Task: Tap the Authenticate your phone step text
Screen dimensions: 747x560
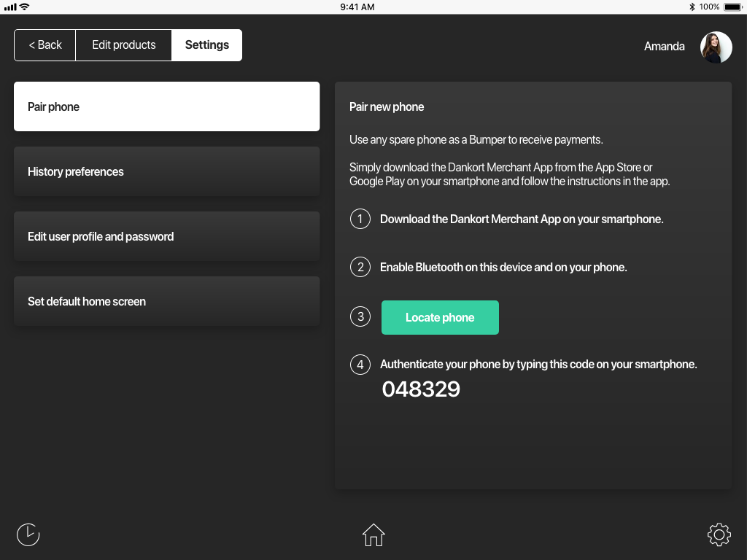Action: pos(538,365)
